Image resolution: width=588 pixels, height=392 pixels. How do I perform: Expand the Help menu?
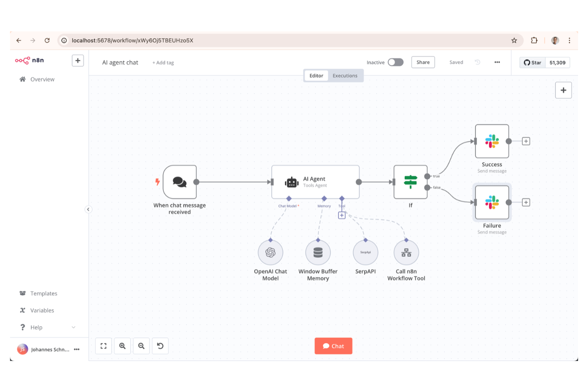pyautogui.click(x=48, y=328)
